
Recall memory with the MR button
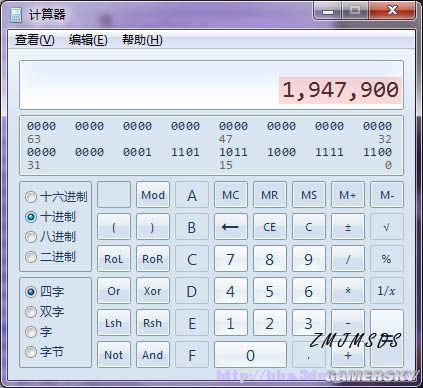pyautogui.click(x=270, y=195)
